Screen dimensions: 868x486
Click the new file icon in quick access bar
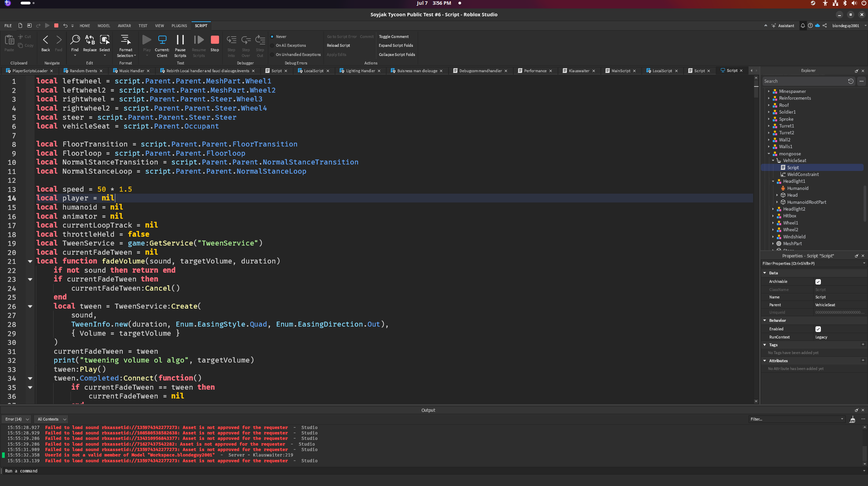(20, 25)
